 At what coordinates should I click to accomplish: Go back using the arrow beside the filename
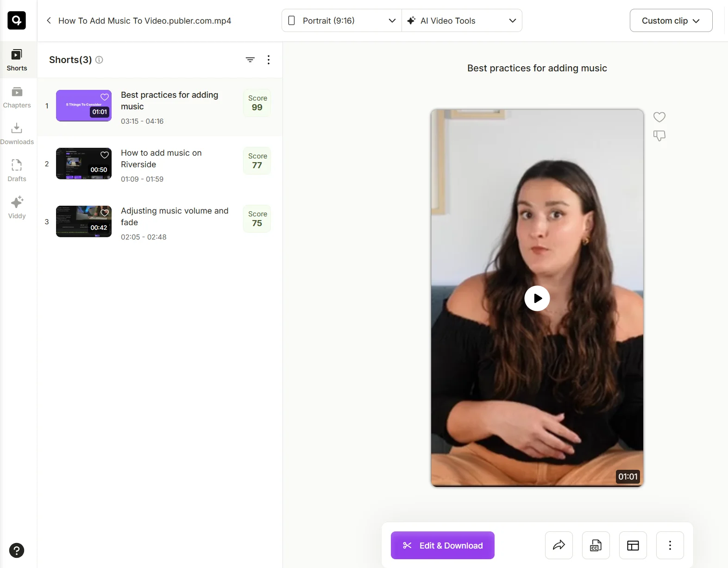pyautogui.click(x=49, y=20)
